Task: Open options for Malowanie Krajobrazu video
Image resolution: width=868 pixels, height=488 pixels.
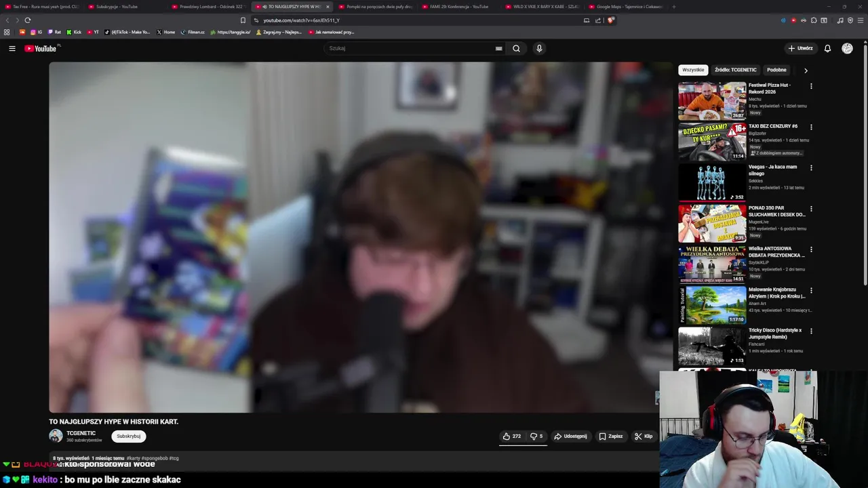Action: click(811, 290)
